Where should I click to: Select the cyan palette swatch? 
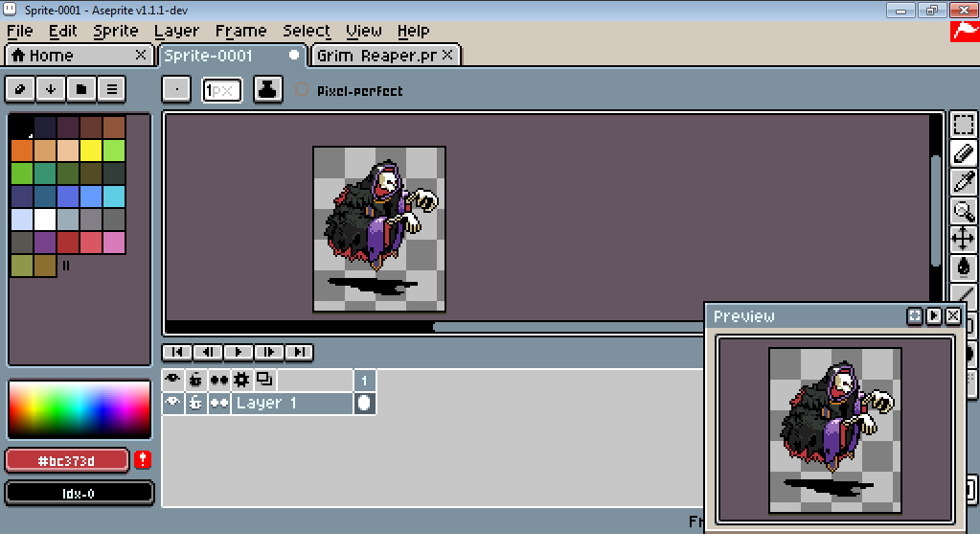114,197
